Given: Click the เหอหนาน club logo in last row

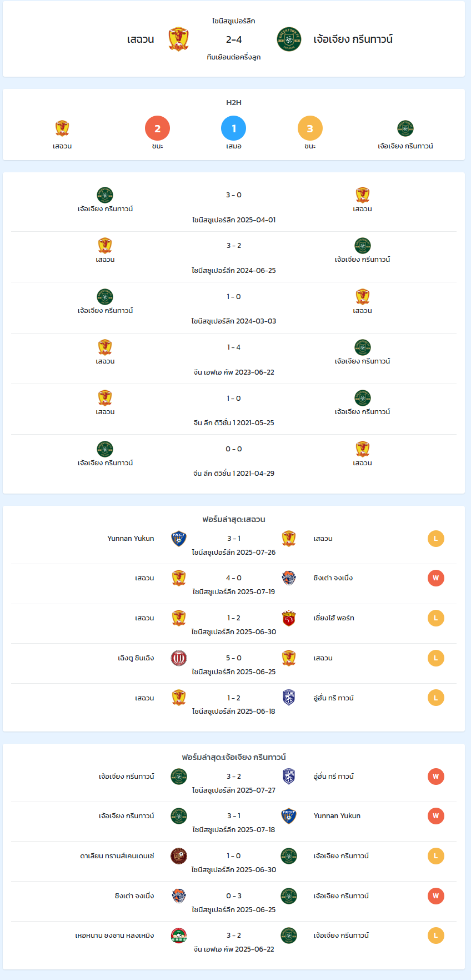Looking at the screenshot, I should point(179,936).
